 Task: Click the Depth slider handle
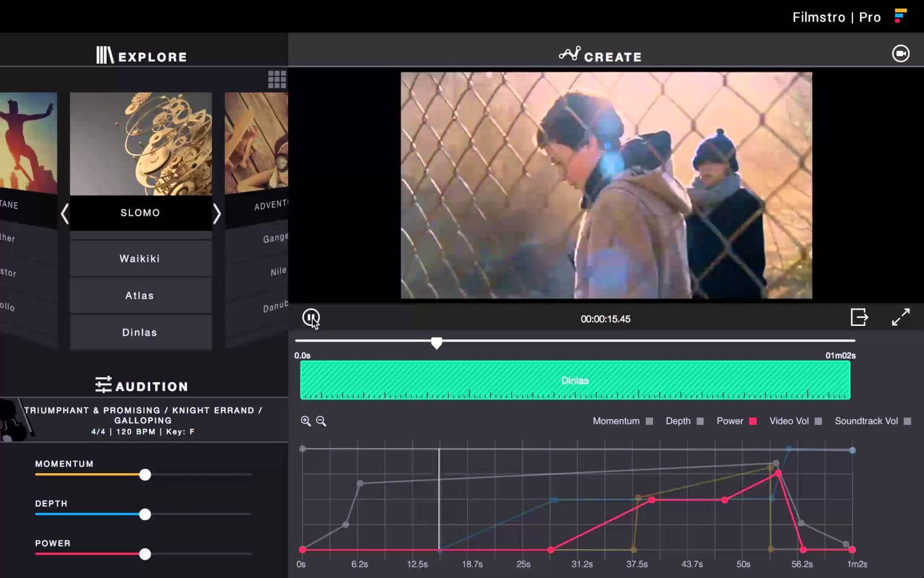145,514
